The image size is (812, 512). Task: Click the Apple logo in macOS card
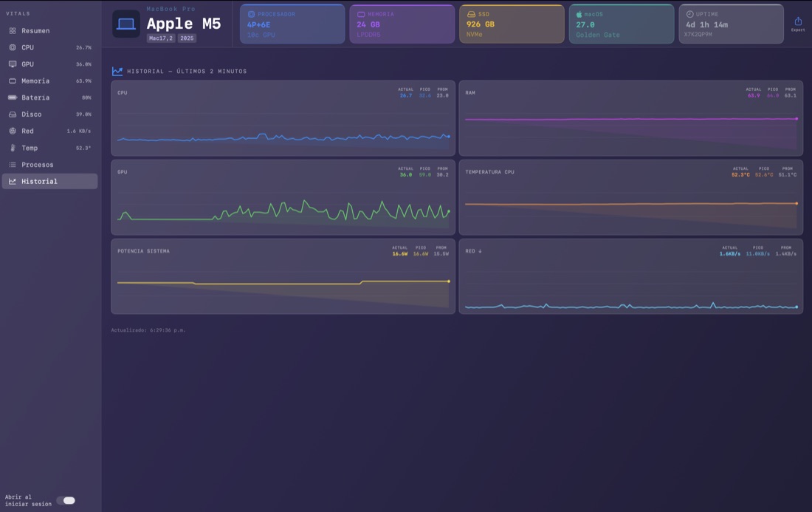pos(579,15)
